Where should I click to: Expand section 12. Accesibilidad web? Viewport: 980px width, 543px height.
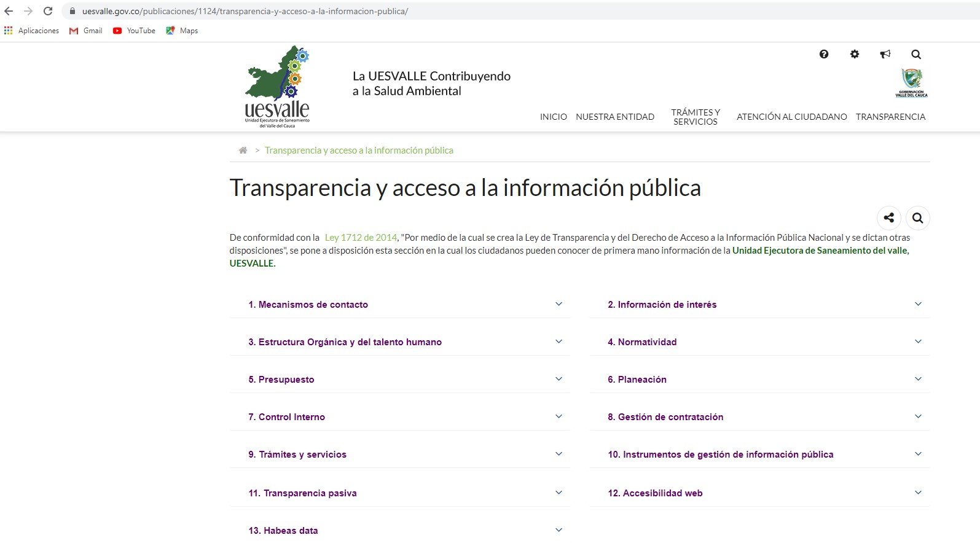pyautogui.click(x=759, y=493)
